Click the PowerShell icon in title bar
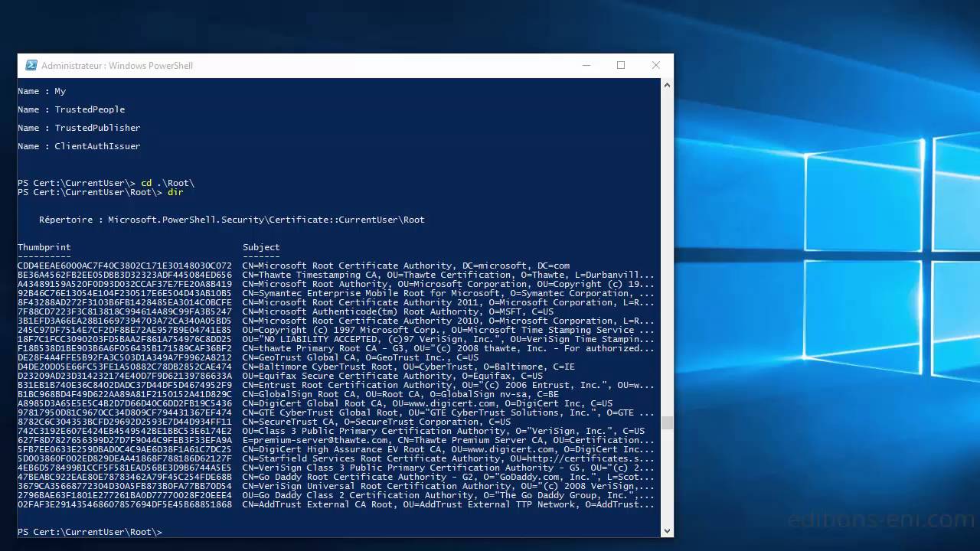Image resolution: width=980 pixels, height=551 pixels. [31, 66]
